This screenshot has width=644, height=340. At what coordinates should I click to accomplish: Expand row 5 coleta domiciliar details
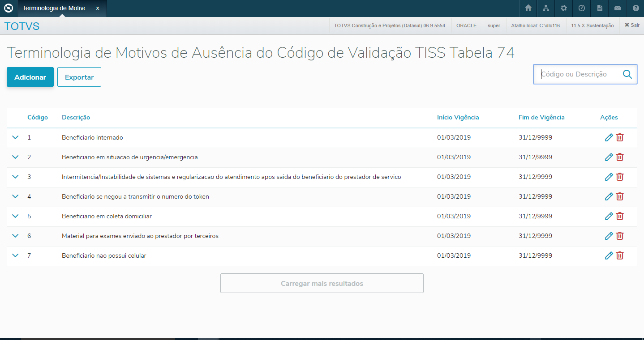coord(15,216)
